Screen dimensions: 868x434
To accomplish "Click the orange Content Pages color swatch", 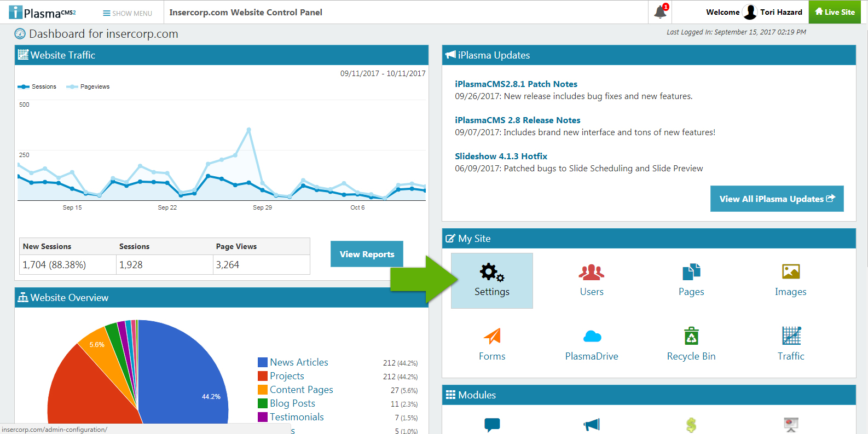I will [x=263, y=390].
